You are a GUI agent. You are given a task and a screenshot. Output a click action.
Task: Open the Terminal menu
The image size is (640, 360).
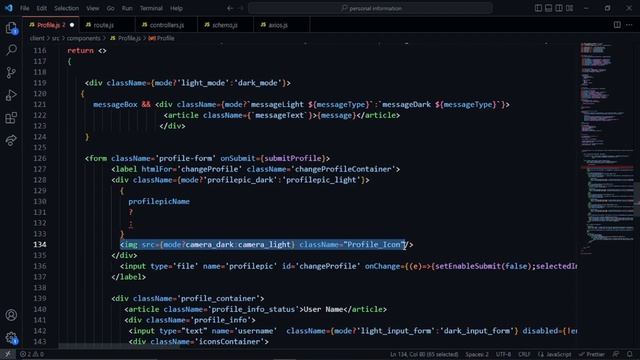(x=151, y=8)
